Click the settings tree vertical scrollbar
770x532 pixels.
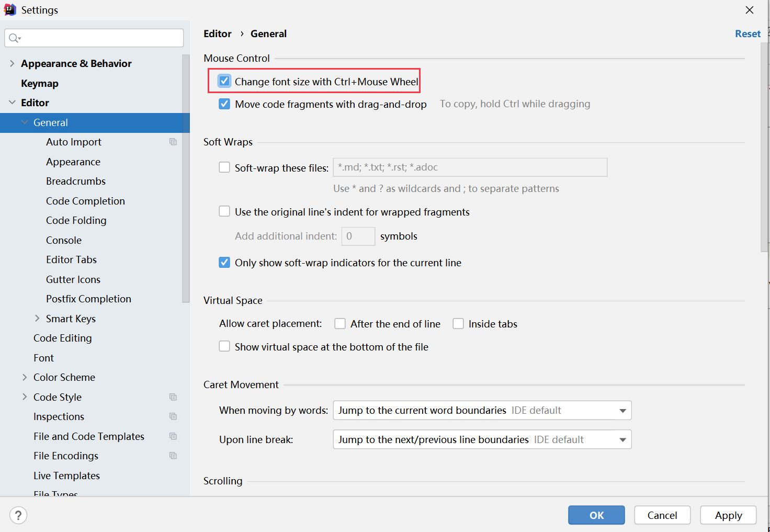[186, 178]
